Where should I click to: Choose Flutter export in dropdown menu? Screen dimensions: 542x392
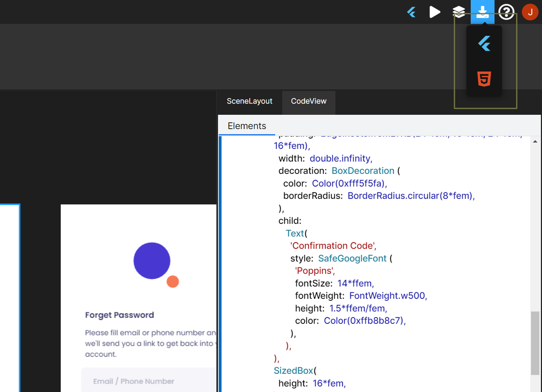pos(484,44)
